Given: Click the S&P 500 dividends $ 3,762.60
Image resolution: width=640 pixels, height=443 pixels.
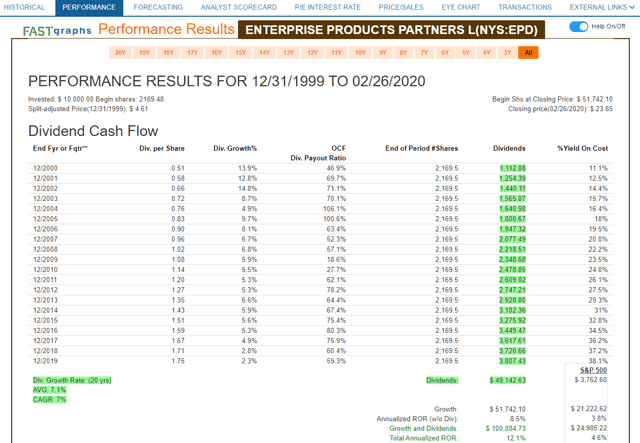Looking at the screenshot, I should [x=591, y=380].
